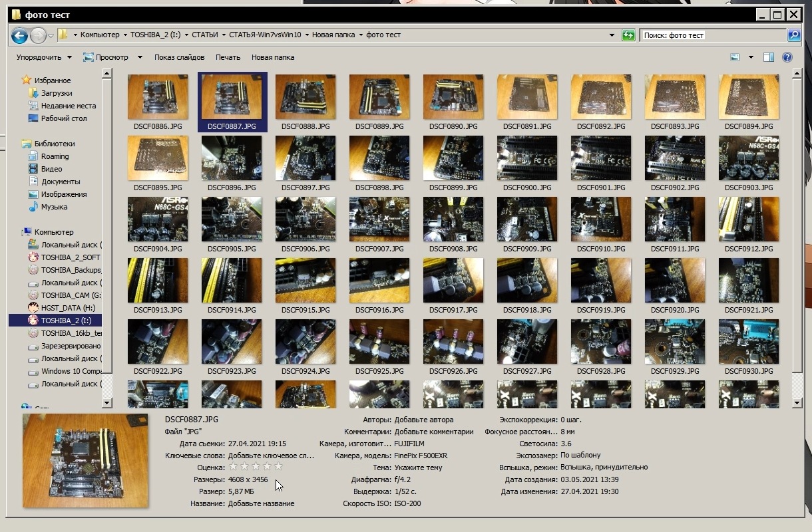Click navigation pane scrollbar down arrow

tap(107, 402)
